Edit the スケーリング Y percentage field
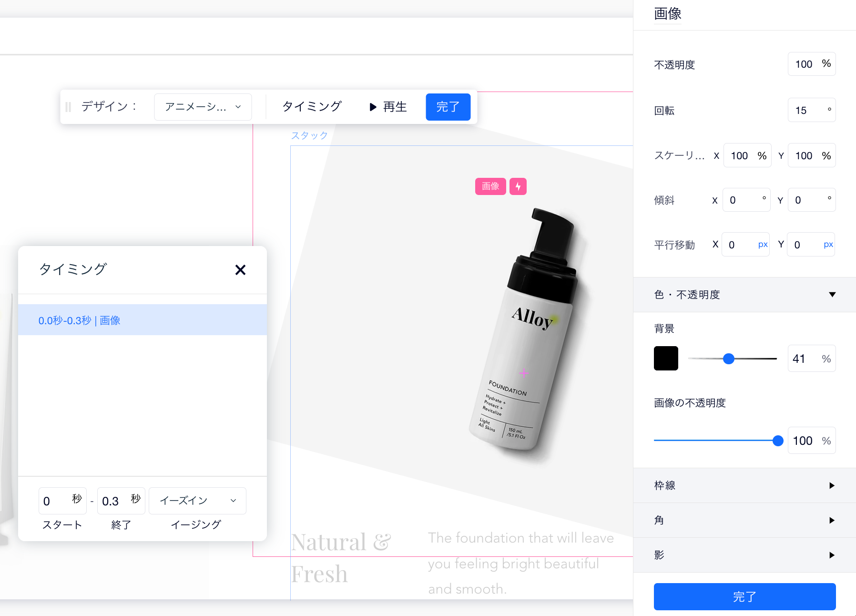The width and height of the screenshot is (856, 616). [812, 155]
